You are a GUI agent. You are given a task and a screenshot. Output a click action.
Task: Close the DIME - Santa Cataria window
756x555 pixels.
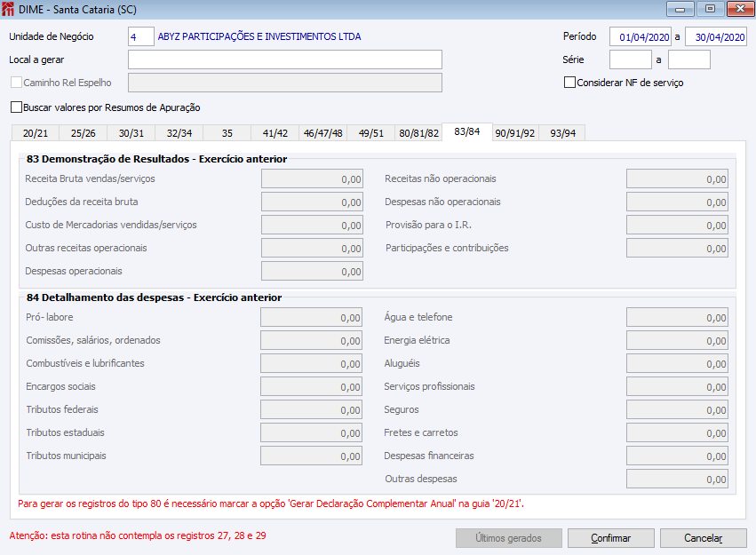[x=740, y=9]
